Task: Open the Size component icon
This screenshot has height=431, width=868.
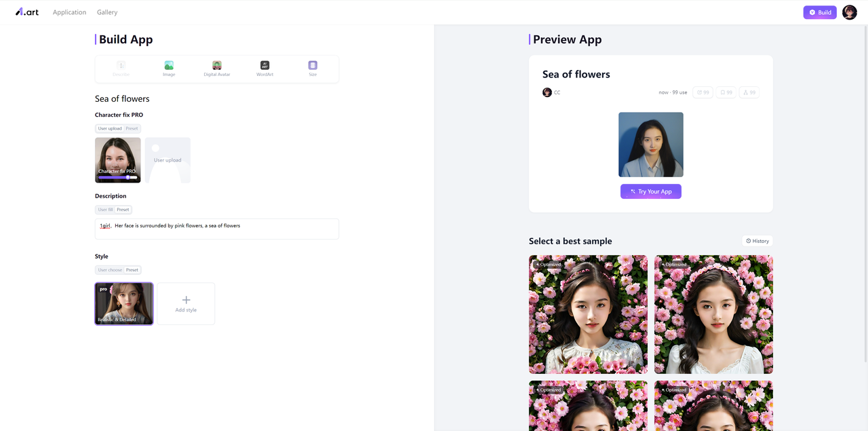Action: [313, 66]
